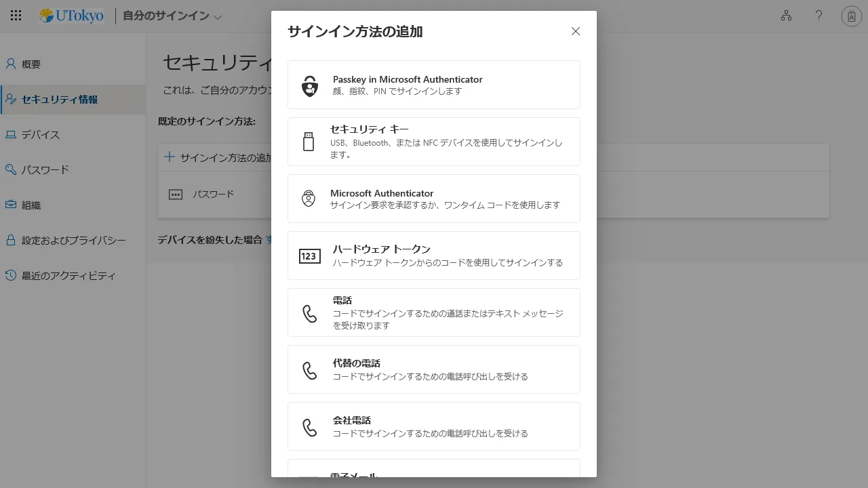868x488 pixels.
Task: Open デバイス in the left navigation
Action: pyautogui.click(x=41, y=135)
